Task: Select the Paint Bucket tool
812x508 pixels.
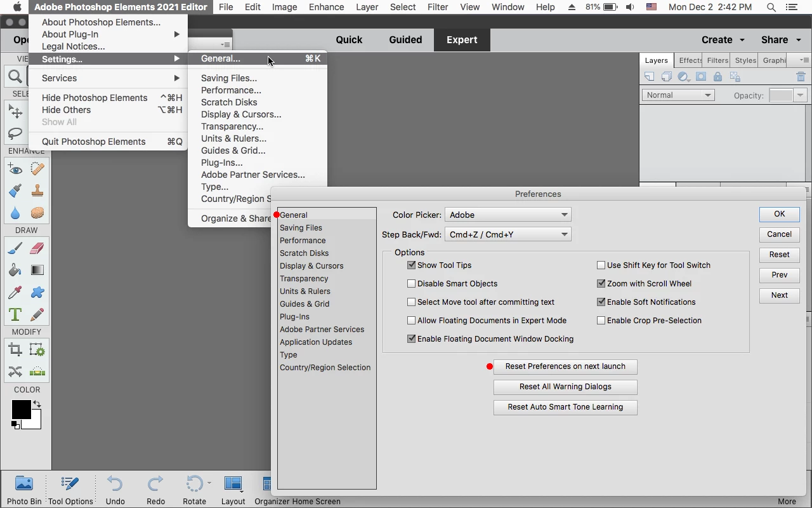Action: [x=15, y=270]
